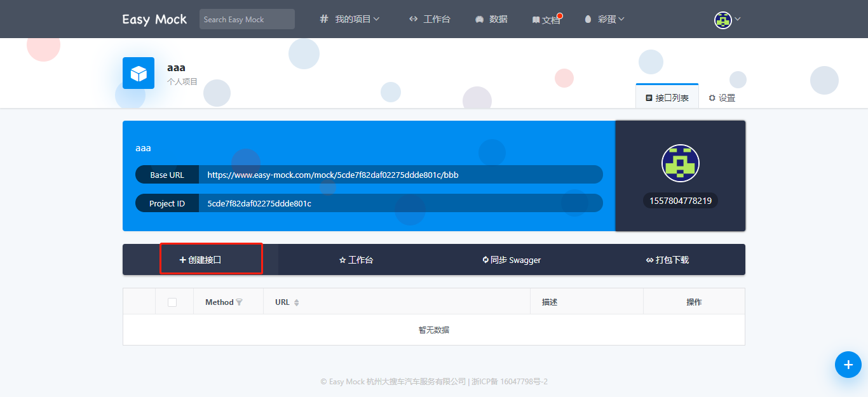Image resolution: width=868 pixels, height=397 pixels.
Task: Click the plus icon beside 创建接口
Action: (183, 260)
